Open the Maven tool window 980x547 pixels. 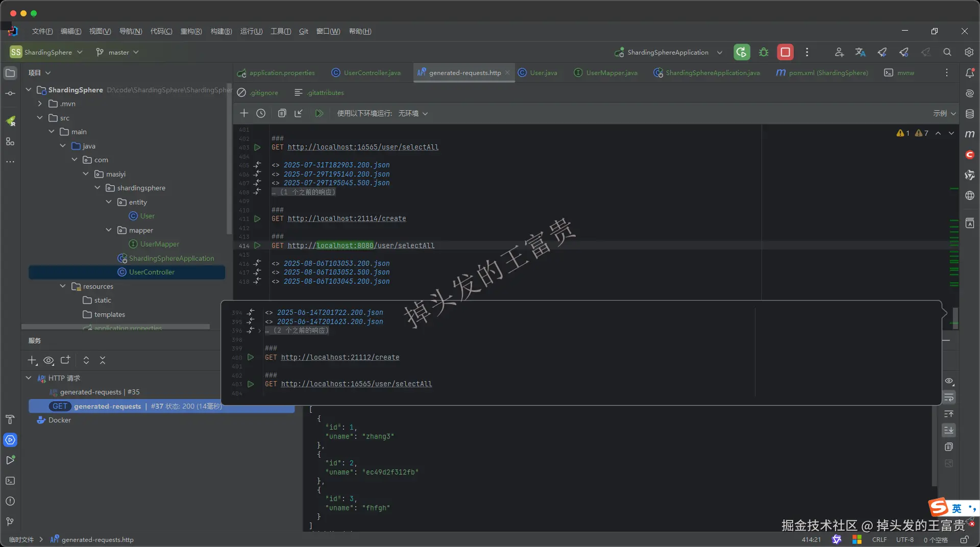point(970,134)
